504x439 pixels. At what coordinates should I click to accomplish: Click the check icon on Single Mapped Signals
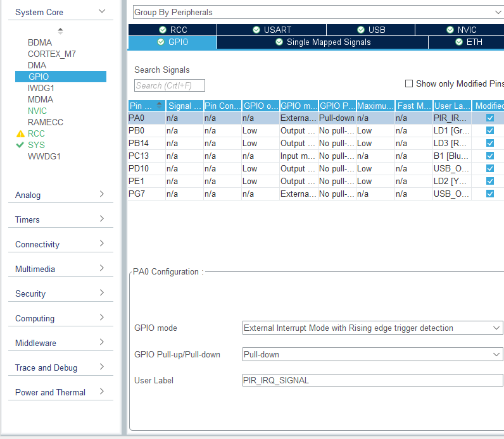coord(279,42)
